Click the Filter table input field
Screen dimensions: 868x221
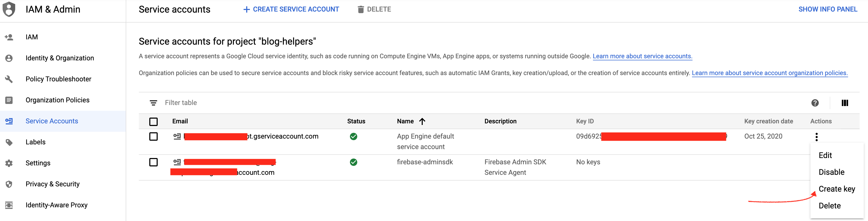coord(482,103)
